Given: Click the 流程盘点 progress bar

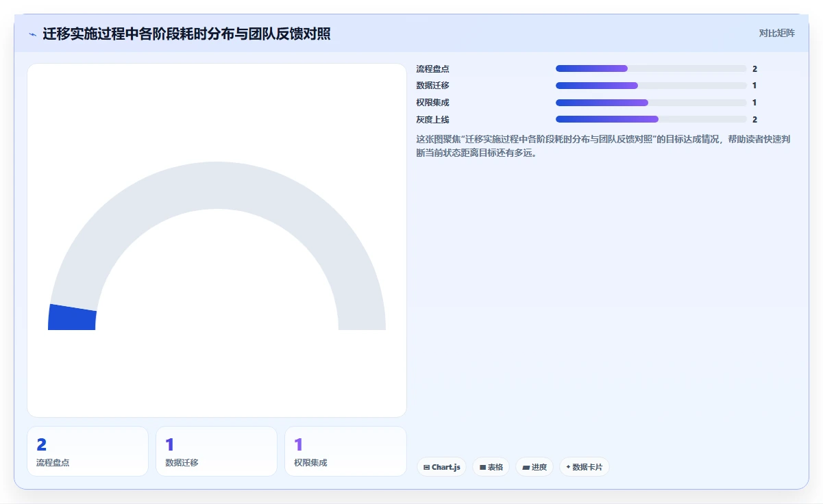Looking at the screenshot, I should 651,68.
